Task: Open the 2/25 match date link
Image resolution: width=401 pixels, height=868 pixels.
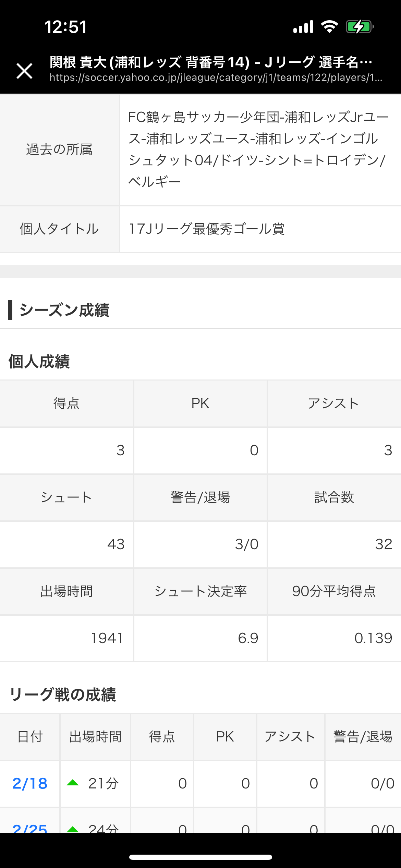Action: (30, 828)
